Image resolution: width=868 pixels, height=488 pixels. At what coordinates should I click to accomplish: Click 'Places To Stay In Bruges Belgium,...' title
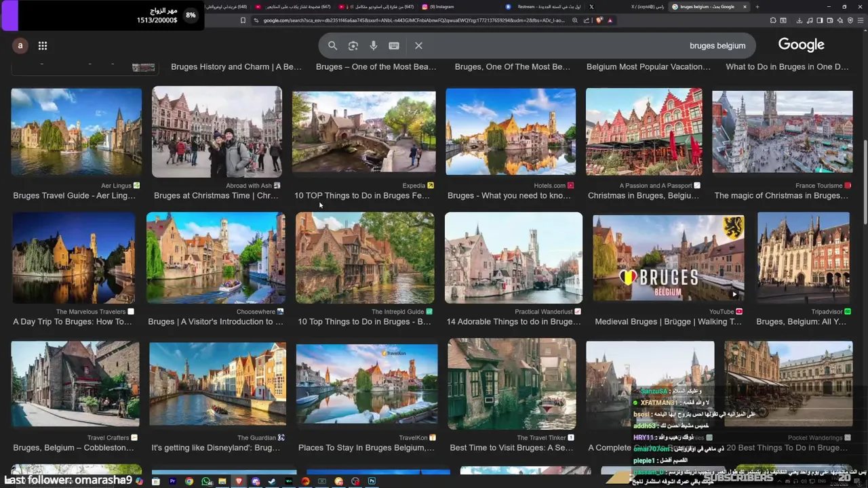coord(366,448)
